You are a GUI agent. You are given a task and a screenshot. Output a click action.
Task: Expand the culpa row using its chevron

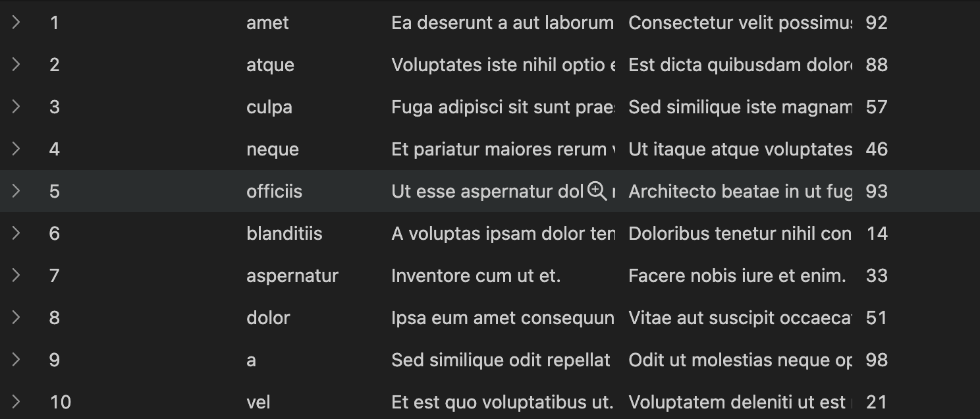tap(16, 107)
